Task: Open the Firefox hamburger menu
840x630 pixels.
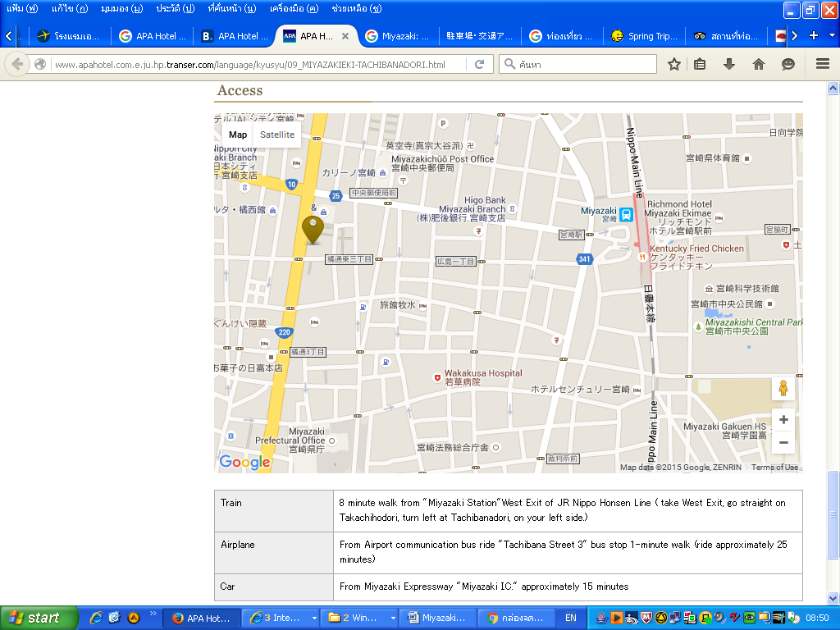Action: (x=823, y=64)
